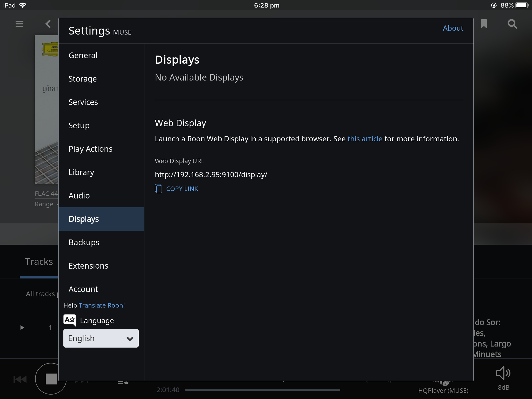Select the Displays settings section
The width and height of the screenshot is (532, 399).
click(84, 219)
